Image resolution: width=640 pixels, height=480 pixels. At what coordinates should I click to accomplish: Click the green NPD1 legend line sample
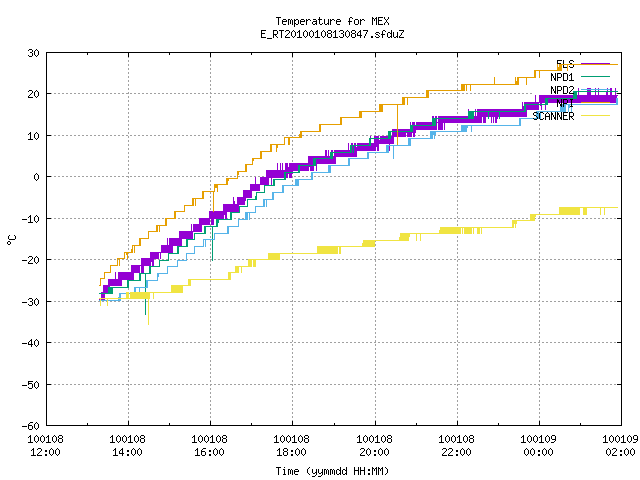595,76
